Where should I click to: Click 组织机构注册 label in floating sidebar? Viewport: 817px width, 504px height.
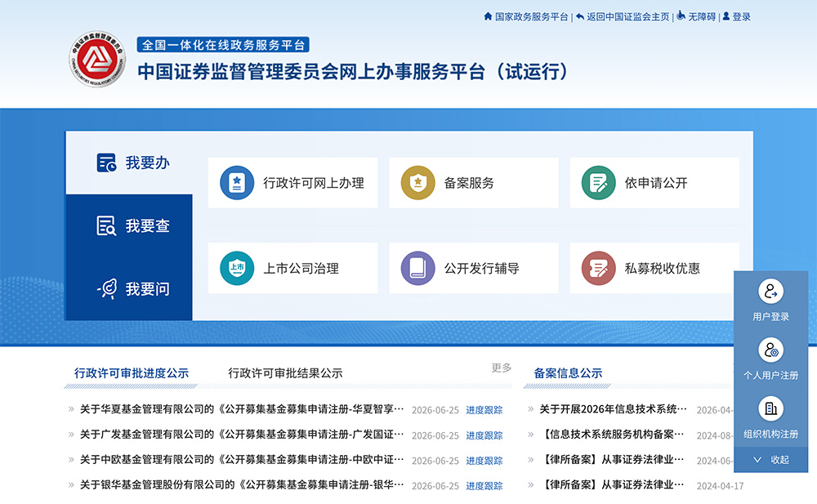770,435
